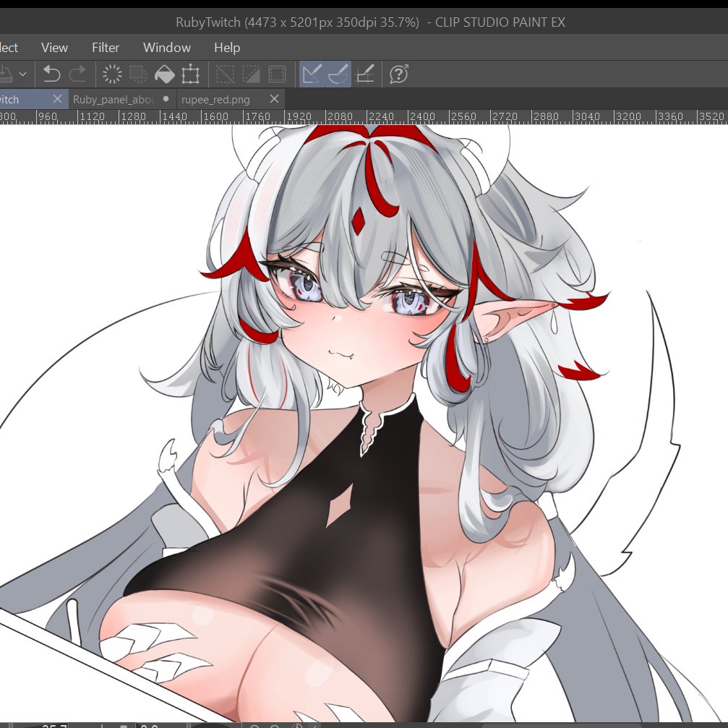Show border of selected area

click(277, 74)
